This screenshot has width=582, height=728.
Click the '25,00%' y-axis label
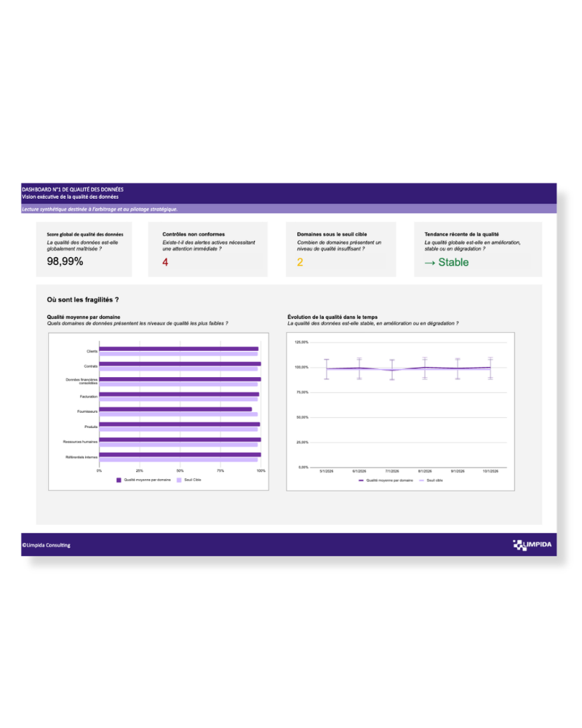302,443
